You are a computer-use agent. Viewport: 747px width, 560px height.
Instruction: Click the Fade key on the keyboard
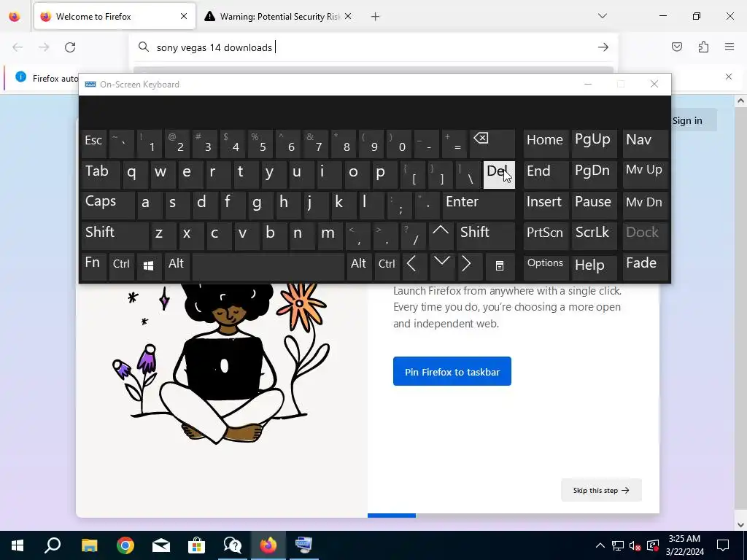645,266
